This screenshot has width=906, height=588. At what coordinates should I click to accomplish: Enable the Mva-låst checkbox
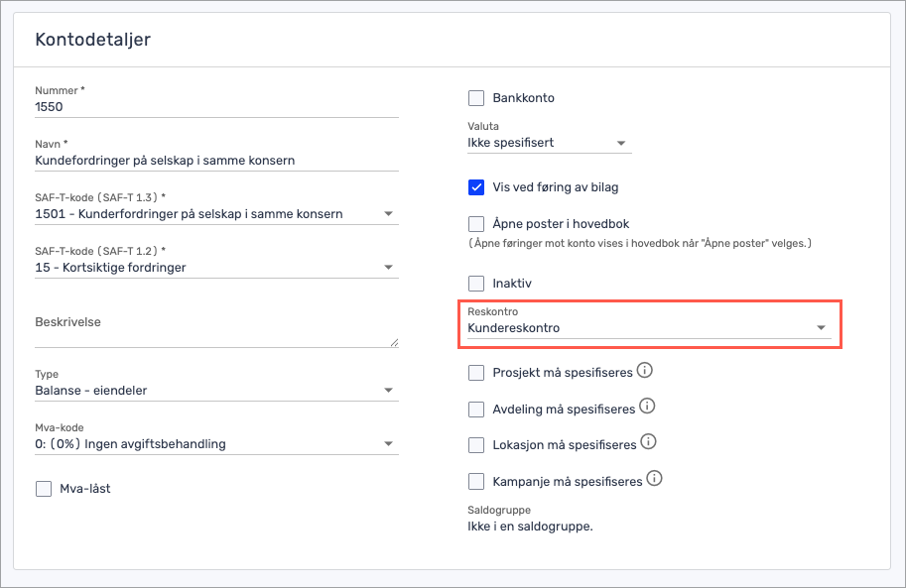[x=44, y=489]
